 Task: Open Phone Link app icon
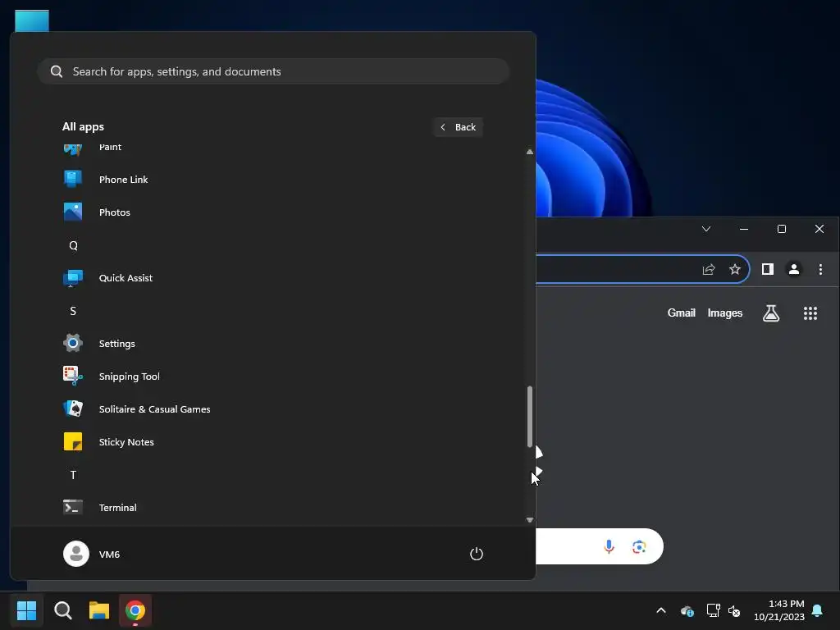pos(73,179)
